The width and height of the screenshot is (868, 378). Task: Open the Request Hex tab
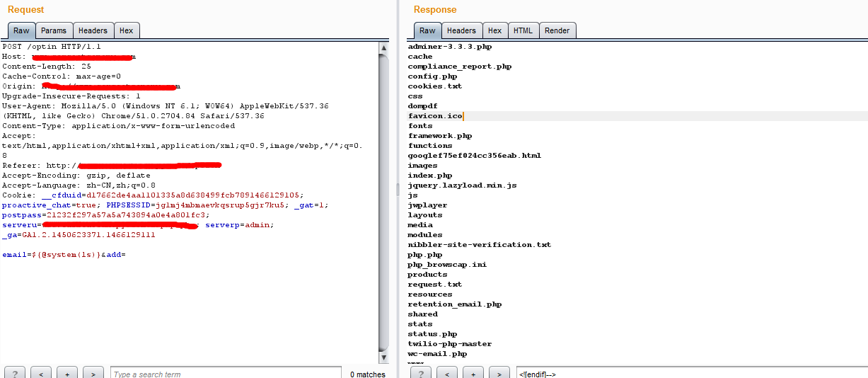[x=127, y=30]
